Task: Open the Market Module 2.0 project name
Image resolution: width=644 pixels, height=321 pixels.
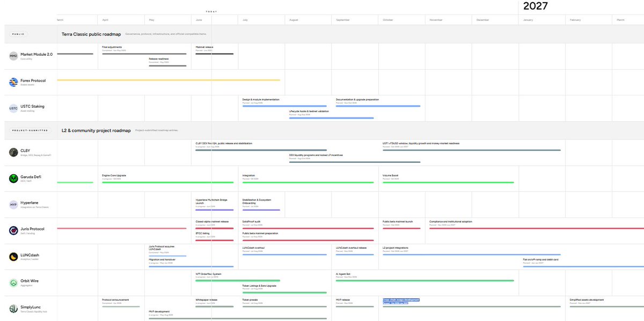Action: [36, 54]
